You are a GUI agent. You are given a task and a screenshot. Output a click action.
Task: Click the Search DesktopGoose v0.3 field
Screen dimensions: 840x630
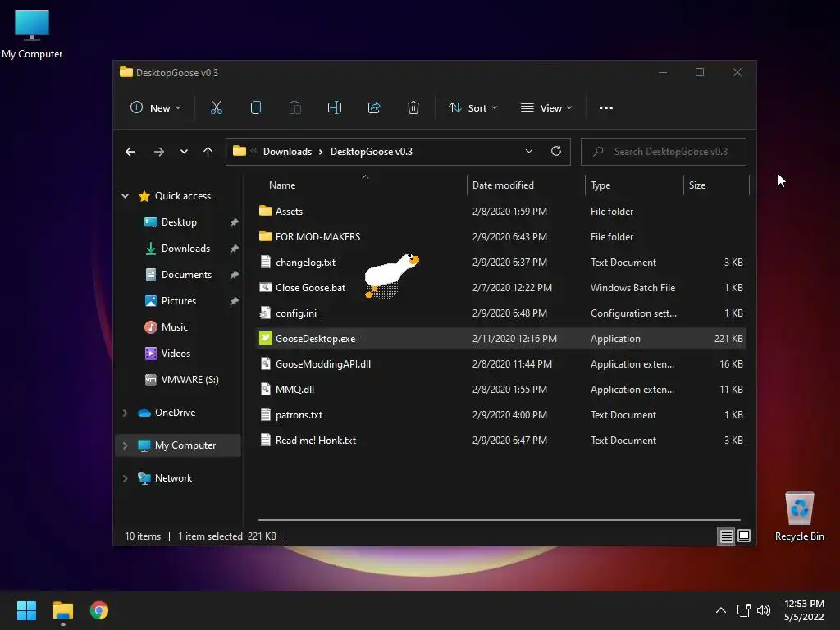[663, 152]
